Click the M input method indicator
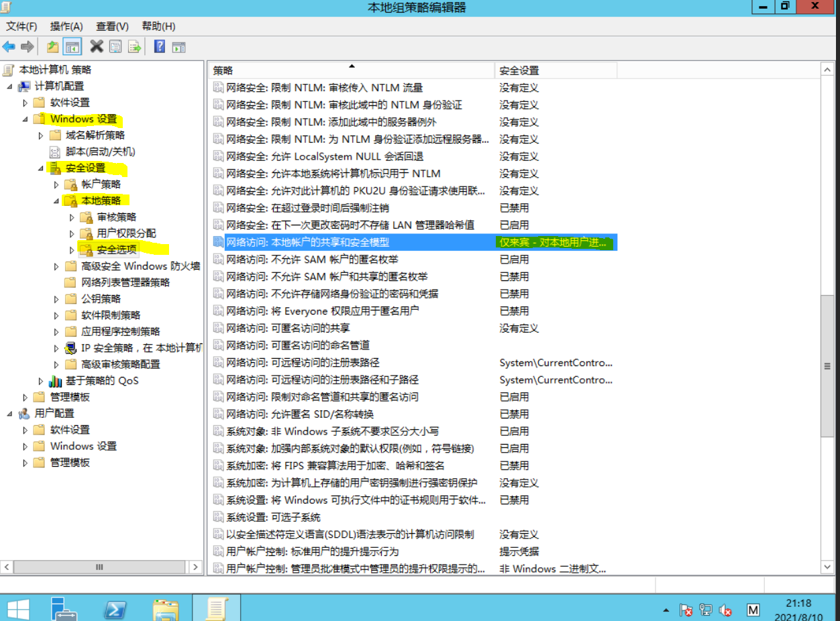Screen dimensions: 840x621 pos(753,610)
